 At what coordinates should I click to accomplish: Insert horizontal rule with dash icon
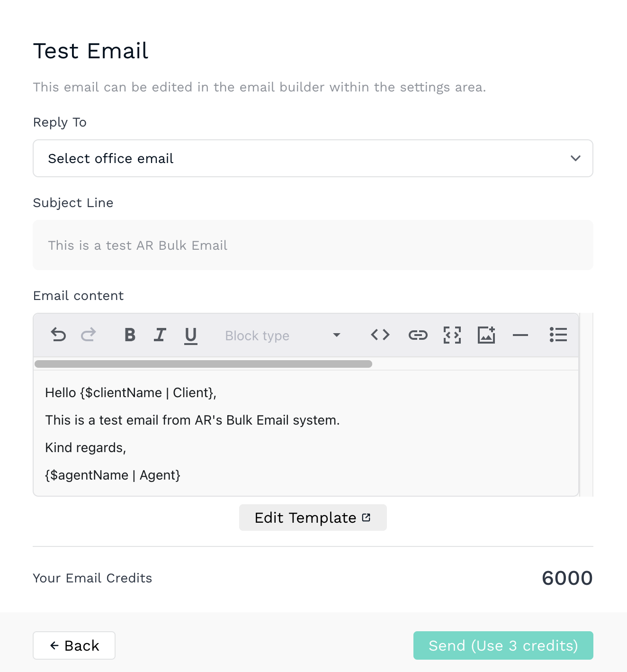click(x=520, y=336)
